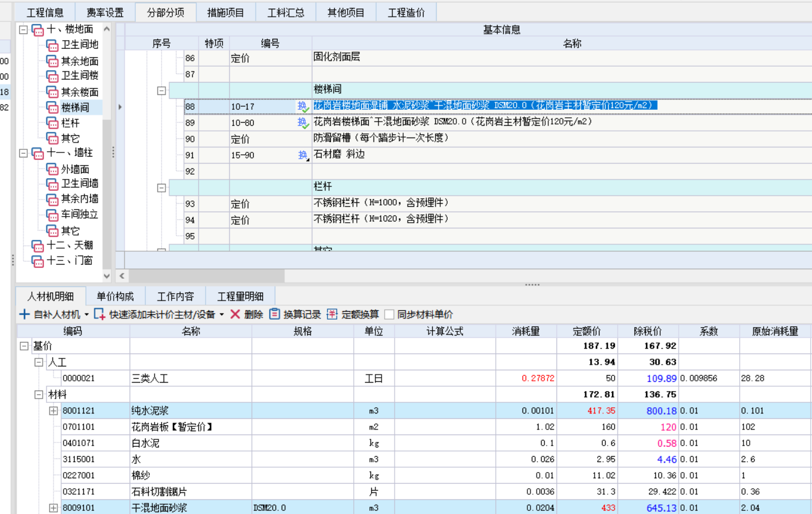The image size is (812, 514).
Task: Collapse the 人工 group
Action: (39, 362)
